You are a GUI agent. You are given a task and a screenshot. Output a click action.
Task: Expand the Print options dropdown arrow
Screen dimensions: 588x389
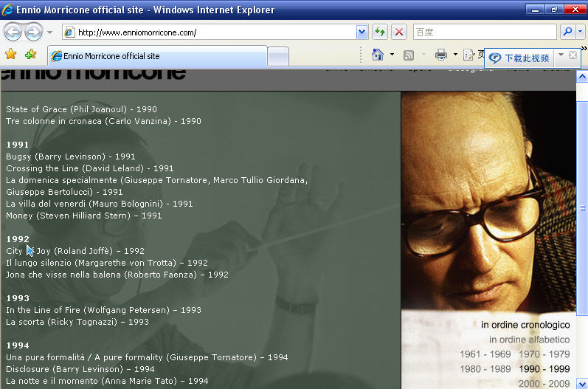[x=455, y=55]
